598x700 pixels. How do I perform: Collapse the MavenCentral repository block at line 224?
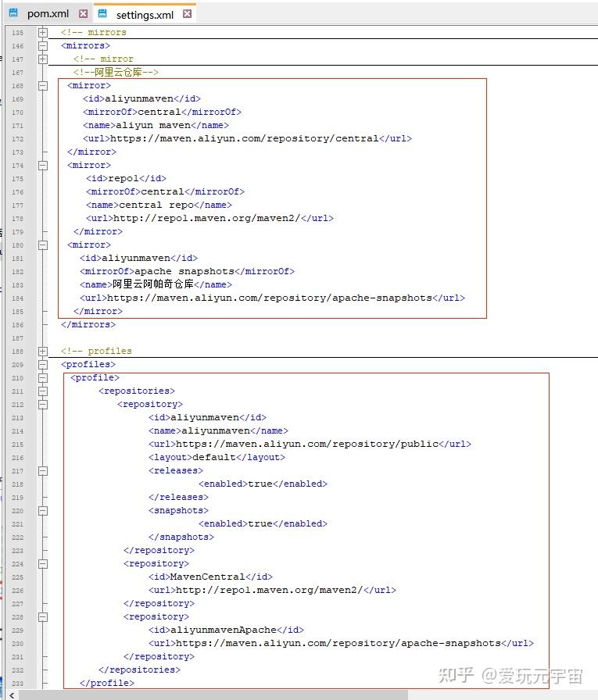click(43, 564)
